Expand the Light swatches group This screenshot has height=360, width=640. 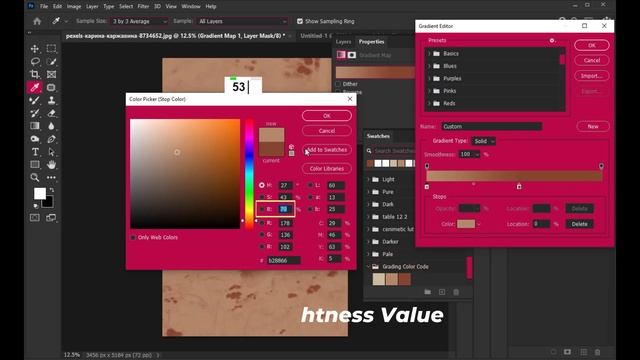pos(369,179)
